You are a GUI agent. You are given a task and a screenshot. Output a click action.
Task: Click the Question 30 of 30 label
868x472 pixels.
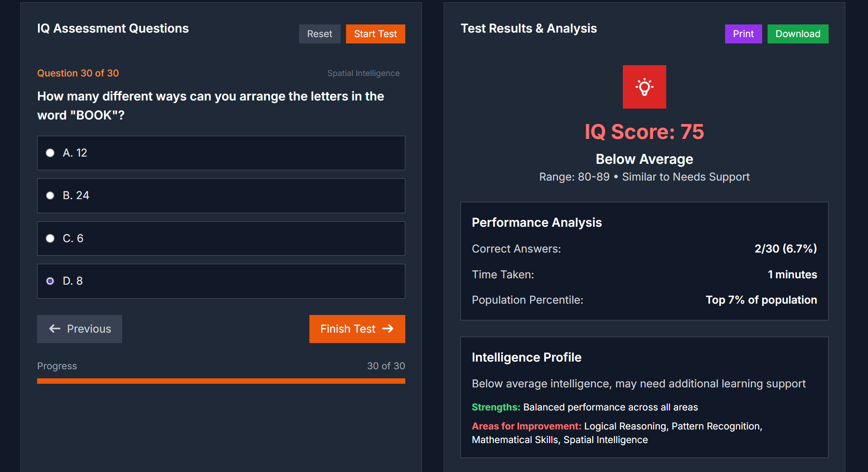click(78, 73)
